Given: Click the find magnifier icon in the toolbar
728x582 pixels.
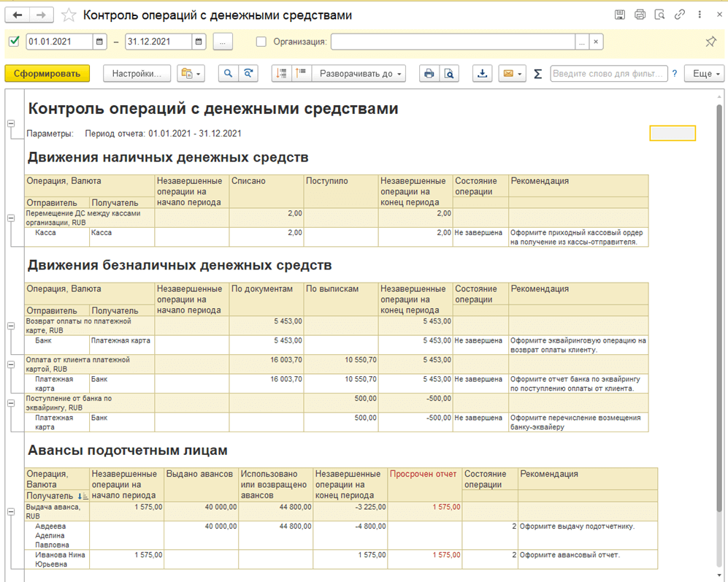Looking at the screenshot, I should click(x=229, y=74).
